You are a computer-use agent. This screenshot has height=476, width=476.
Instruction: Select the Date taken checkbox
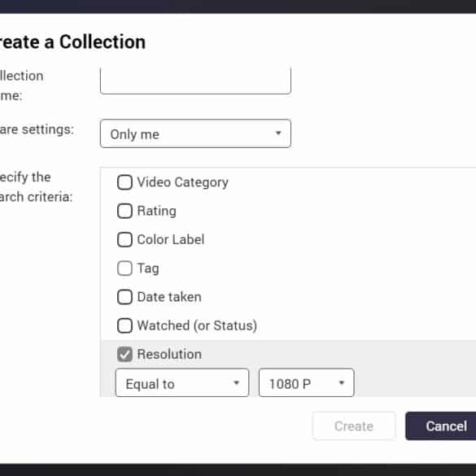(x=124, y=297)
